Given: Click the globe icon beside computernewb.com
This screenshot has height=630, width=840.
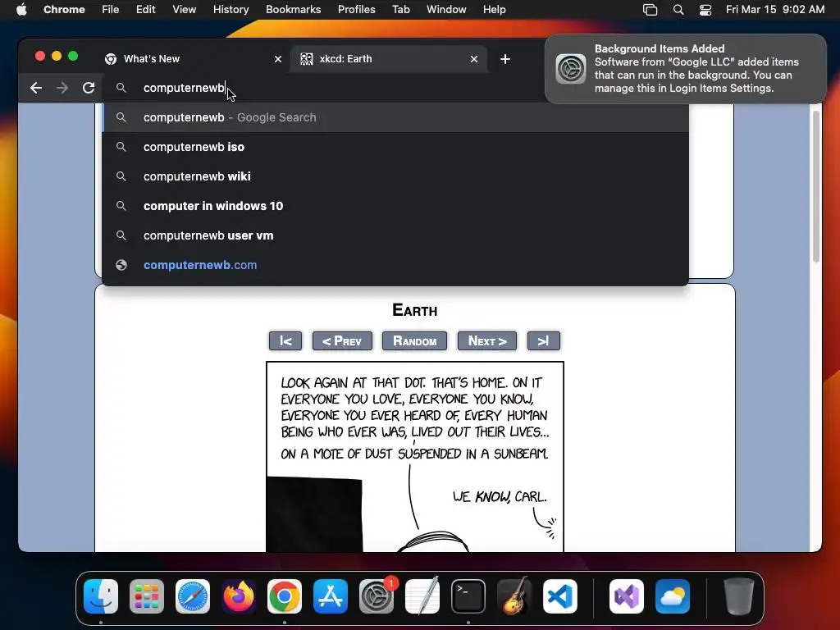Looking at the screenshot, I should coord(121,265).
